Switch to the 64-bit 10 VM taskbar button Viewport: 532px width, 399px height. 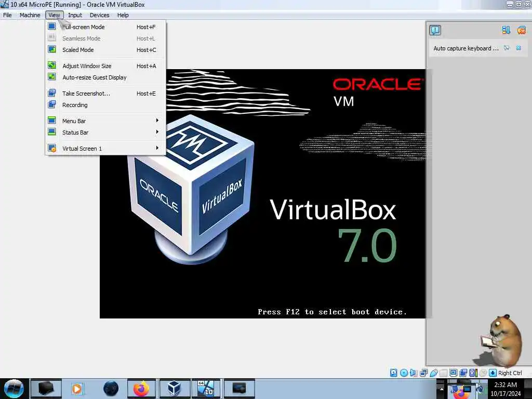click(x=206, y=389)
